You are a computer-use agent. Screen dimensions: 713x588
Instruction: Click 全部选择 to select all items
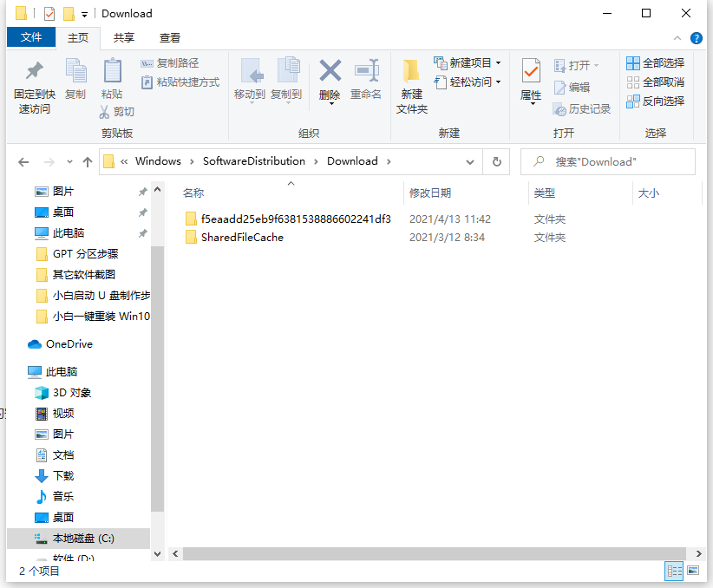pos(655,62)
